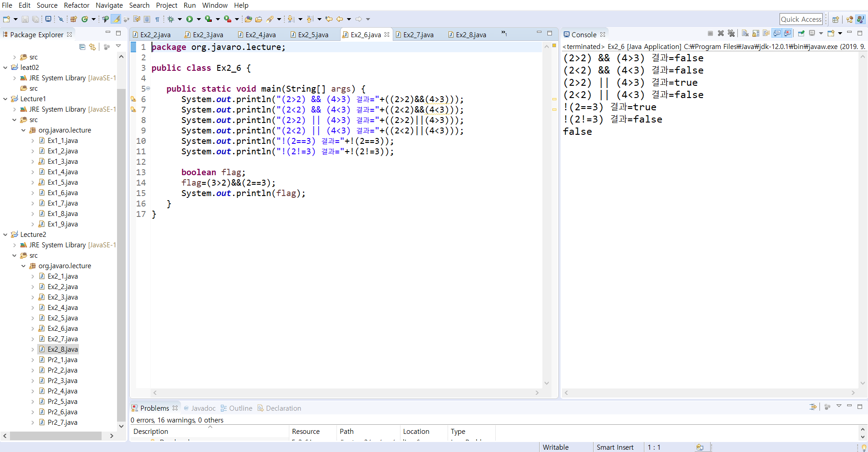
Task: Open the Refactor menu
Action: coord(77,5)
